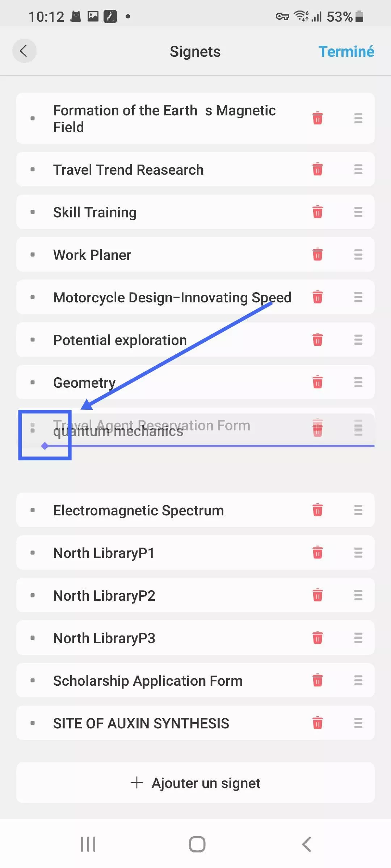Remove the Geometry bookmark with trash icon
391x868 pixels.
pyautogui.click(x=318, y=382)
